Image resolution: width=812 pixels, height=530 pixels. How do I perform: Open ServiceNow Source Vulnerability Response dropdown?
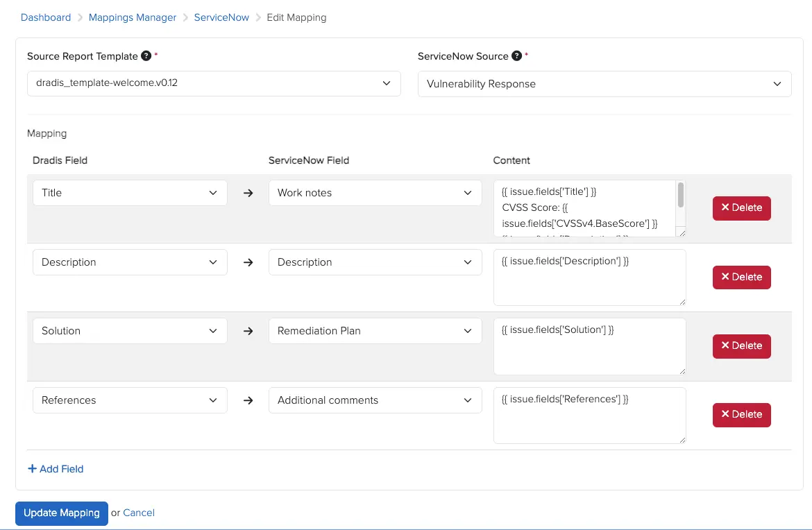coord(604,84)
